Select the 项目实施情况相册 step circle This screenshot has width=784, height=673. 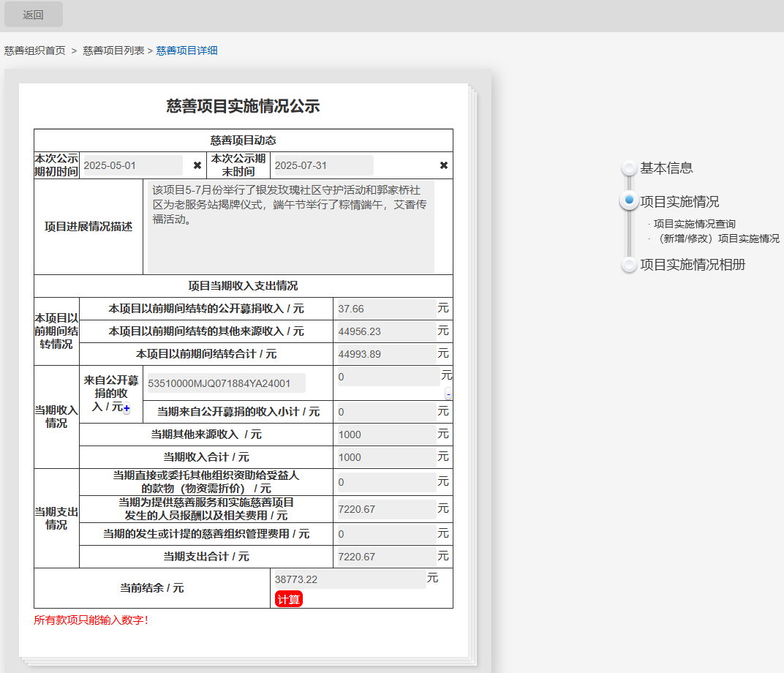pyautogui.click(x=629, y=265)
